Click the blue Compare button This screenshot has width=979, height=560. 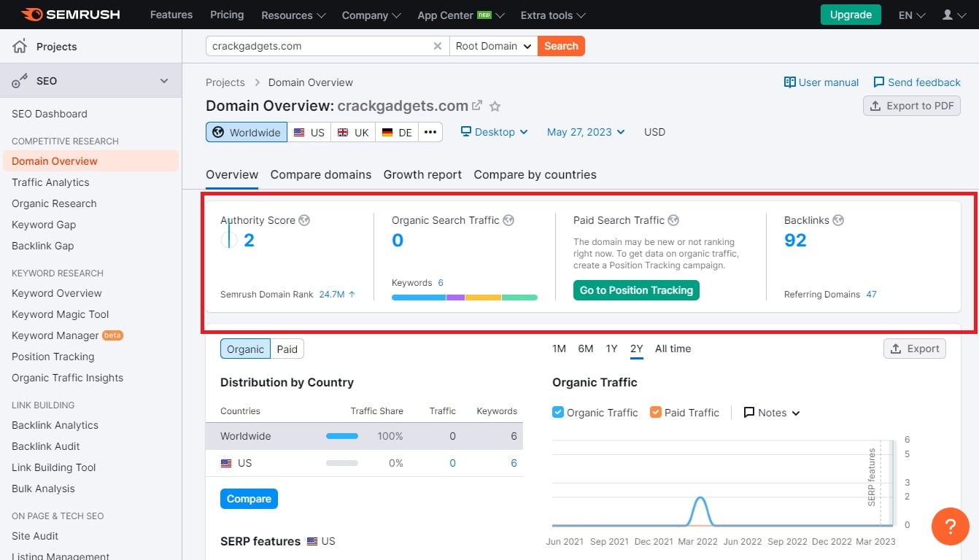click(x=249, y=499)
